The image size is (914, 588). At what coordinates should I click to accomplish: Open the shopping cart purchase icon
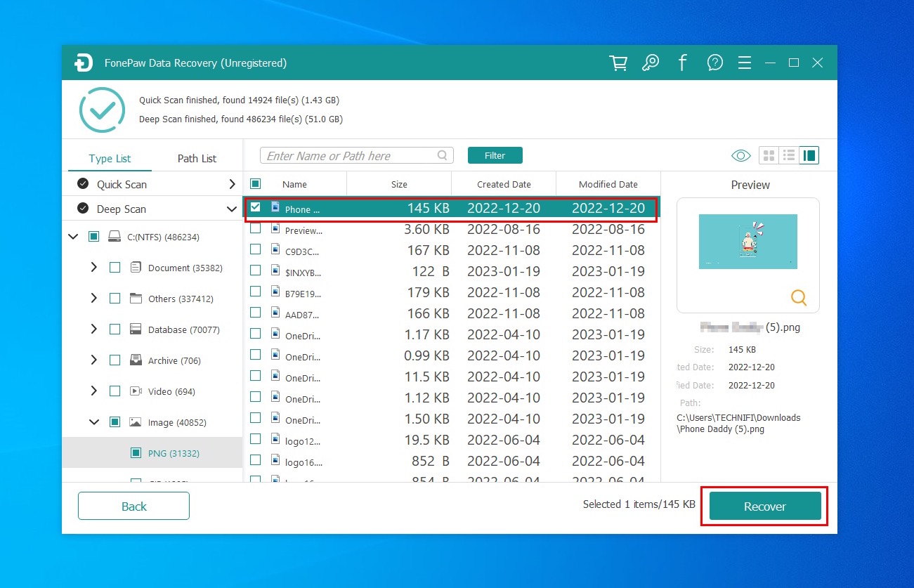(x=618, y=63)
